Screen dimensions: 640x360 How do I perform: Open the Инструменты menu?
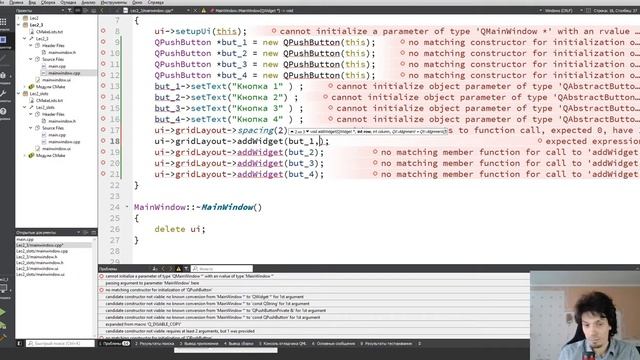(114, 2)
